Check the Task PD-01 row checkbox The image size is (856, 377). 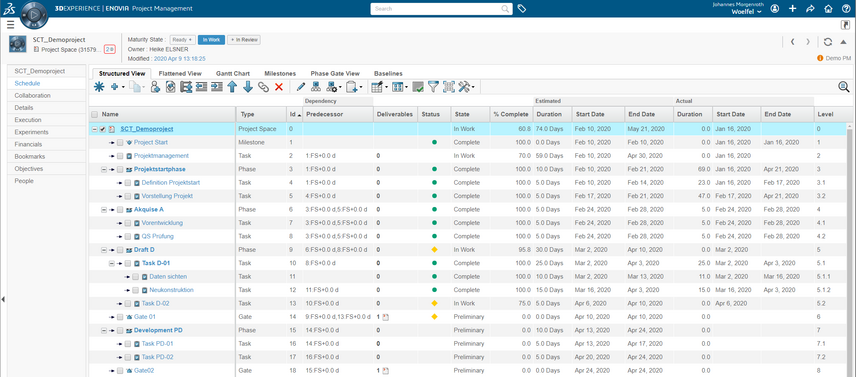[x=127, y=344]
